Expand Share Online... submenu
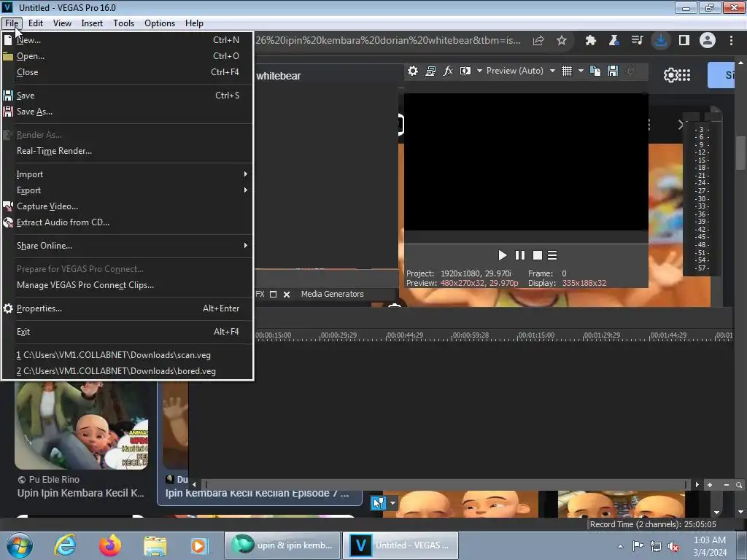 tap(127, 246)
